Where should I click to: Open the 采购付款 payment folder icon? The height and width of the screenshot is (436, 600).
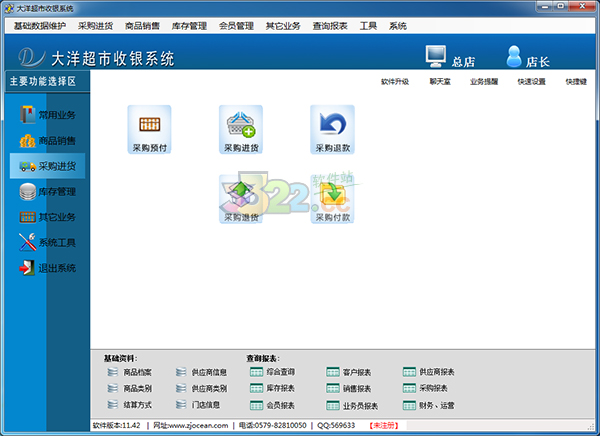click(332, 199)
